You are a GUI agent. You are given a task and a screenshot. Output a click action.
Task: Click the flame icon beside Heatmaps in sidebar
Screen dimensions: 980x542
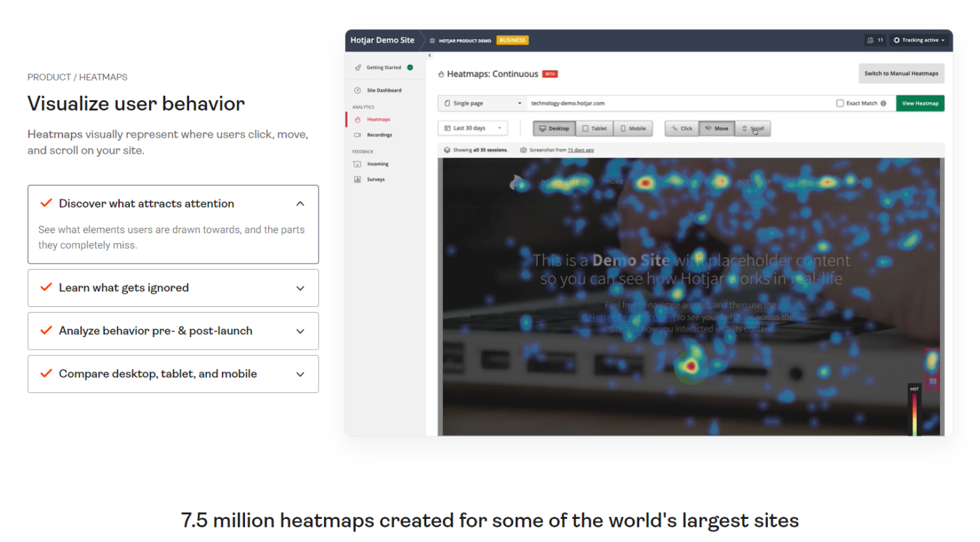(358, 120)
